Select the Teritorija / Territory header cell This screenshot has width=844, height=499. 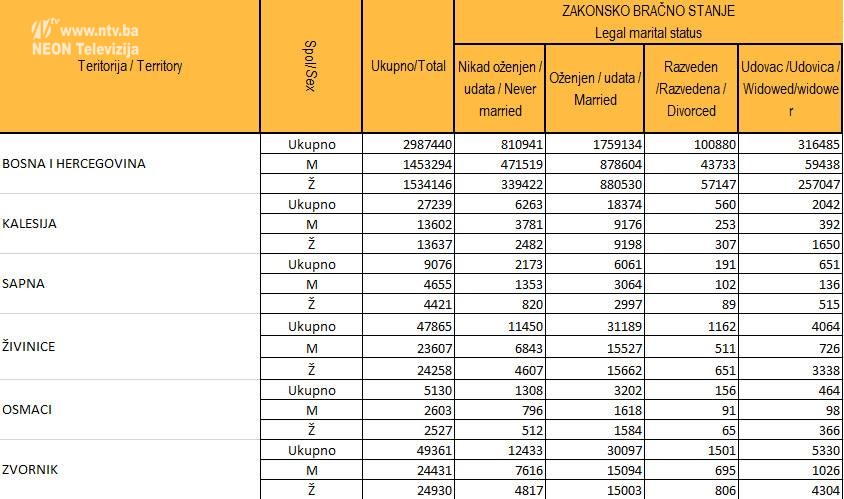point(130,66)
